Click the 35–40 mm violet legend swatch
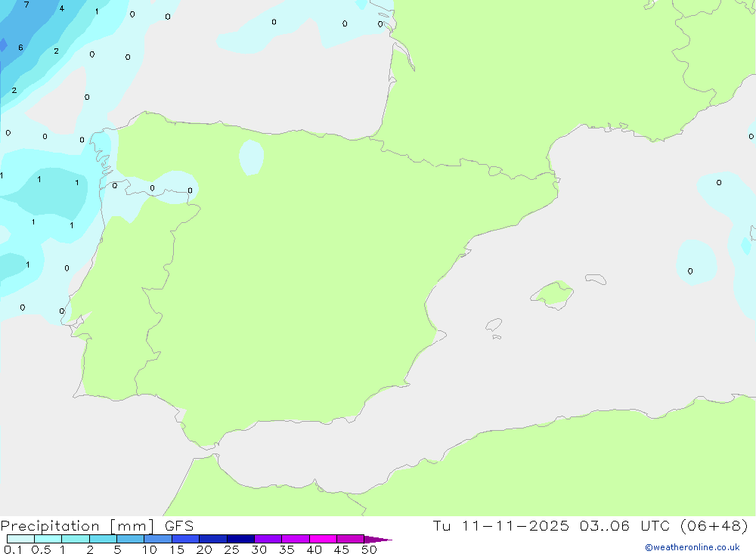The height and width of the screenshot is (554, 756). pyautogui.click(x=296, y=539)
